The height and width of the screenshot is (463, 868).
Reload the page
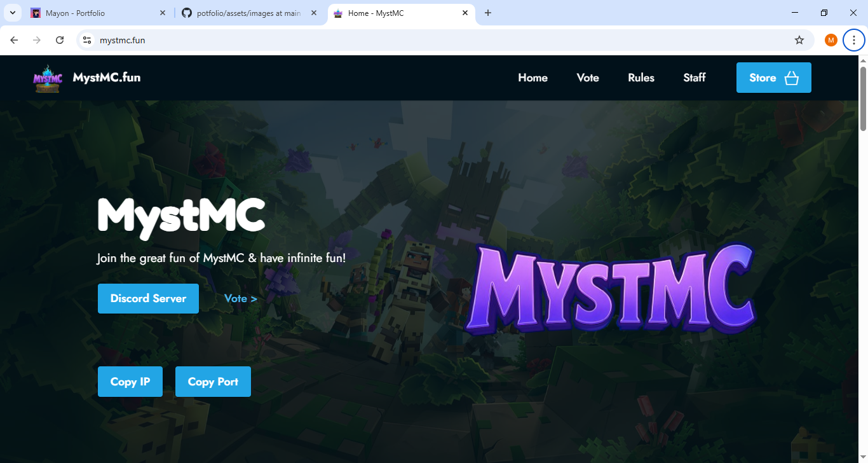pyautogui.click(x=60, y=40)
